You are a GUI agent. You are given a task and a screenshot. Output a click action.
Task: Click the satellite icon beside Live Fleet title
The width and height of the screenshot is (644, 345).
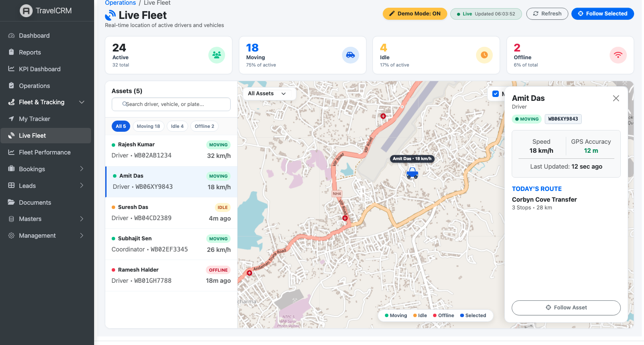coord(110,15)
